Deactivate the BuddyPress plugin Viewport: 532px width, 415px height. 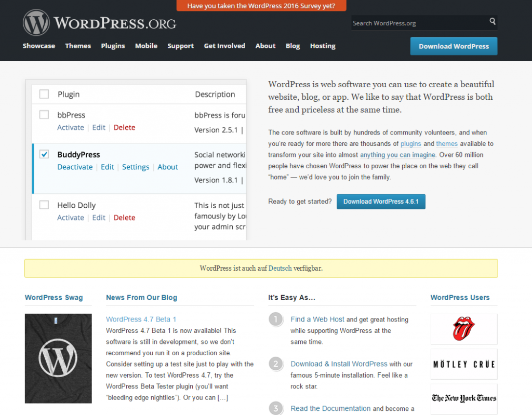75,167
